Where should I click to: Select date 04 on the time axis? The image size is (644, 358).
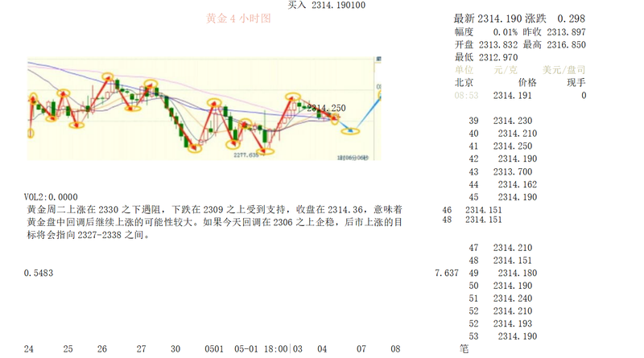point(322,349)
